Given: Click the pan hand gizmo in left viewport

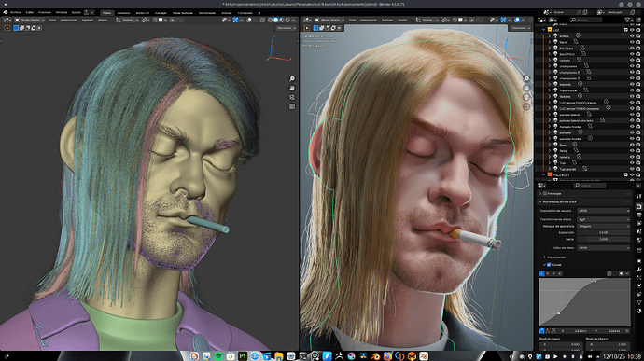Looking at the screenshot, I should [292, 88].
